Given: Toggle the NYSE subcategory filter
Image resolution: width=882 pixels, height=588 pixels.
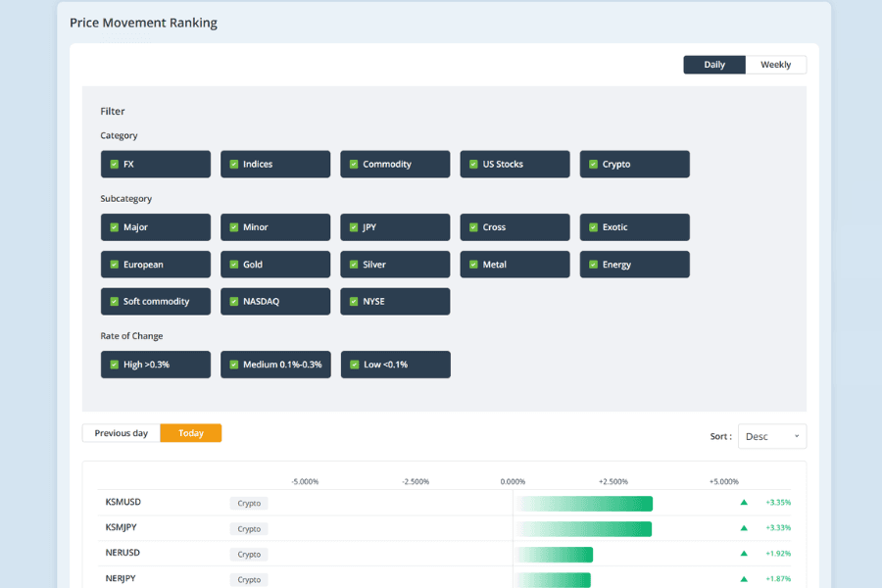Looking at the screenshot, I should (396, 302).
